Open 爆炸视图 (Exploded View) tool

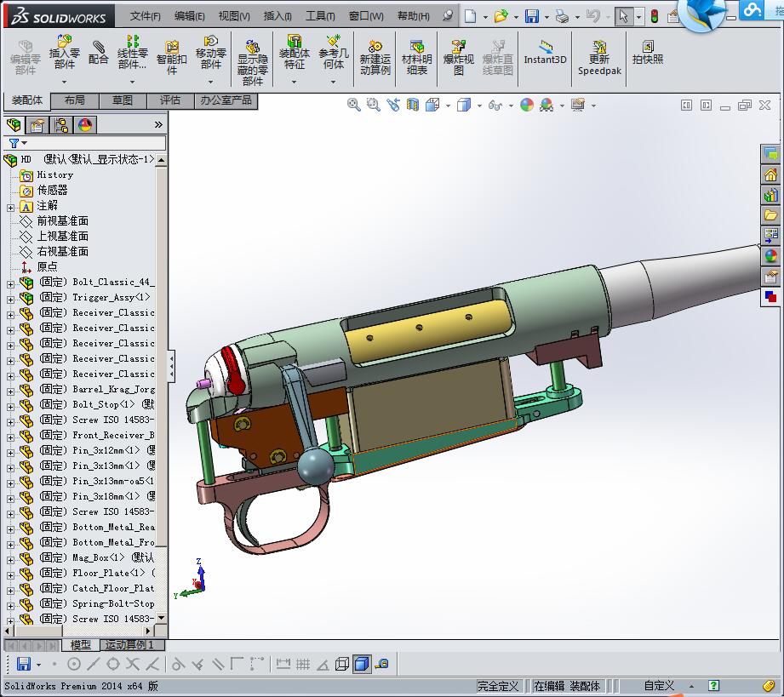[458, 57]
